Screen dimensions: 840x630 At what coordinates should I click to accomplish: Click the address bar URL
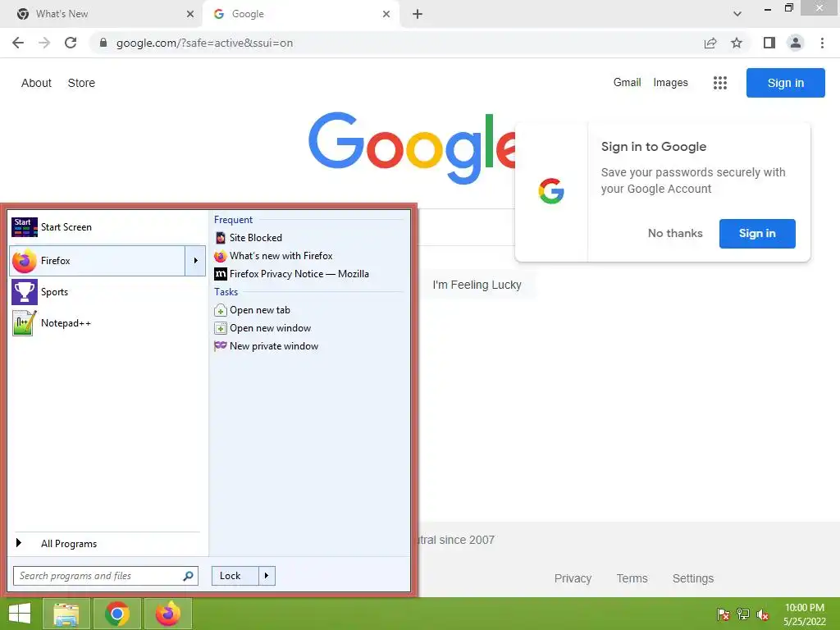click(x=204, y=43)
